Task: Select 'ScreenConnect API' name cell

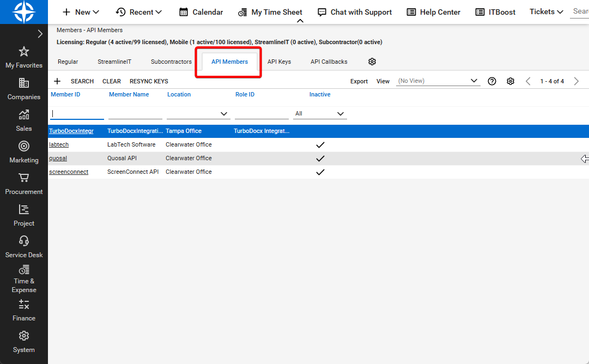Action: pyautogui.click(x=133, y=172)
